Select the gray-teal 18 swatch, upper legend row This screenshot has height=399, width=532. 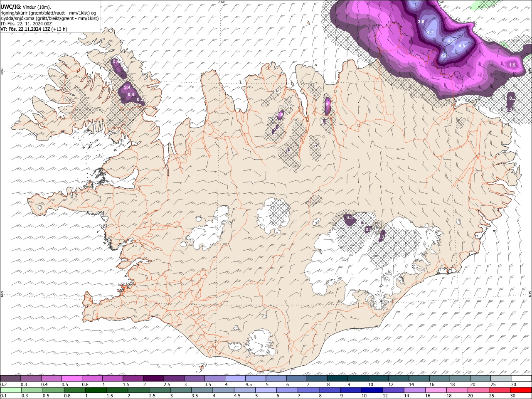tap(460, 378)
